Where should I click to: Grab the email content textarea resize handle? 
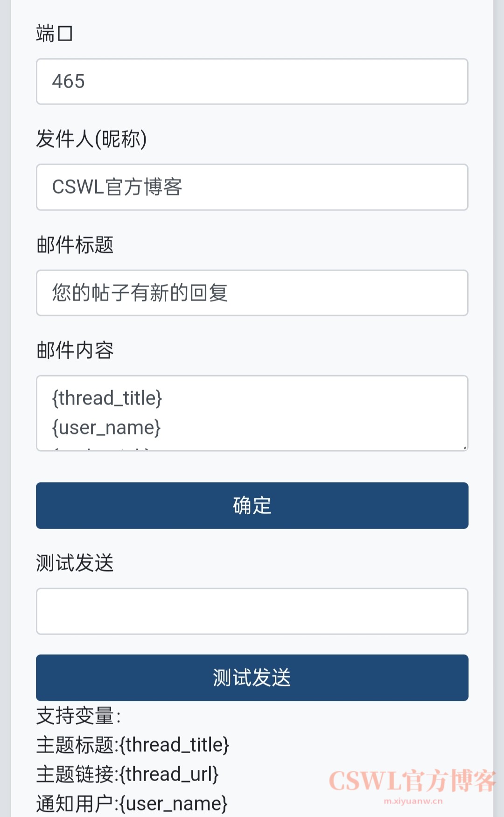[464, 447]
